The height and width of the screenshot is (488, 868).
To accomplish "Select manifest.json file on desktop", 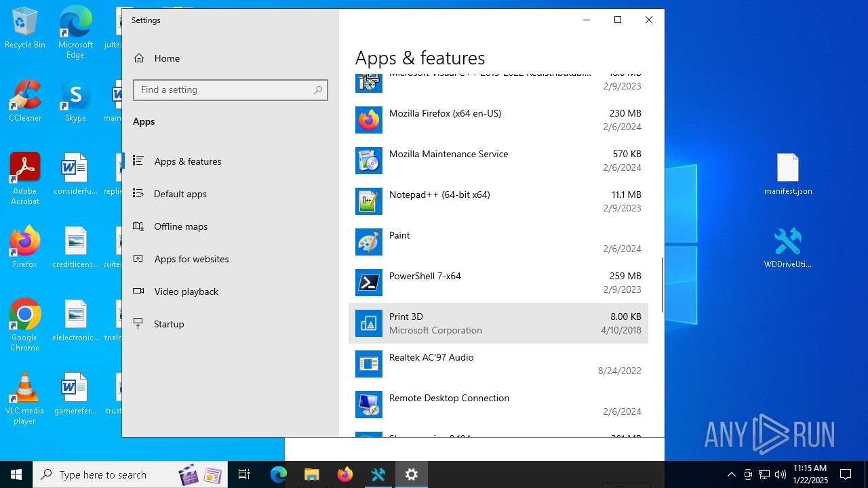I will pos(788,174).
